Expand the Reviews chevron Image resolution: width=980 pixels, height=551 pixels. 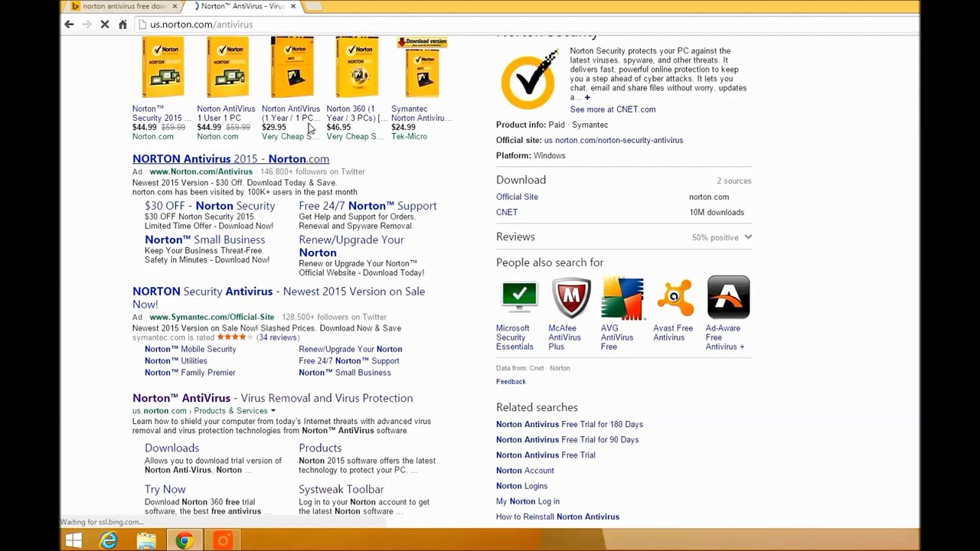pyautogui.click(x=748, y=237)
